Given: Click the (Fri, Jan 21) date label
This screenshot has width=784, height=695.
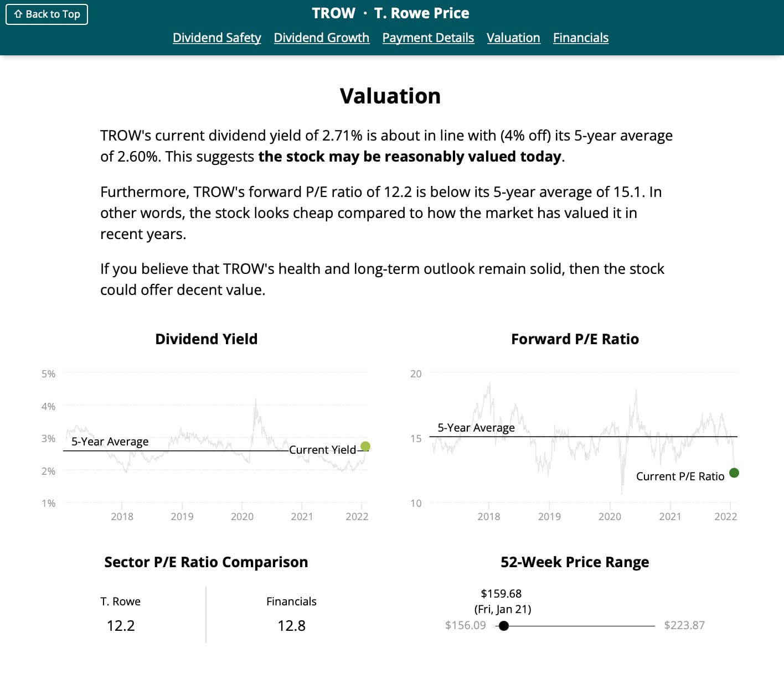Looking at the screenshot, I should [x=503, y=609].
